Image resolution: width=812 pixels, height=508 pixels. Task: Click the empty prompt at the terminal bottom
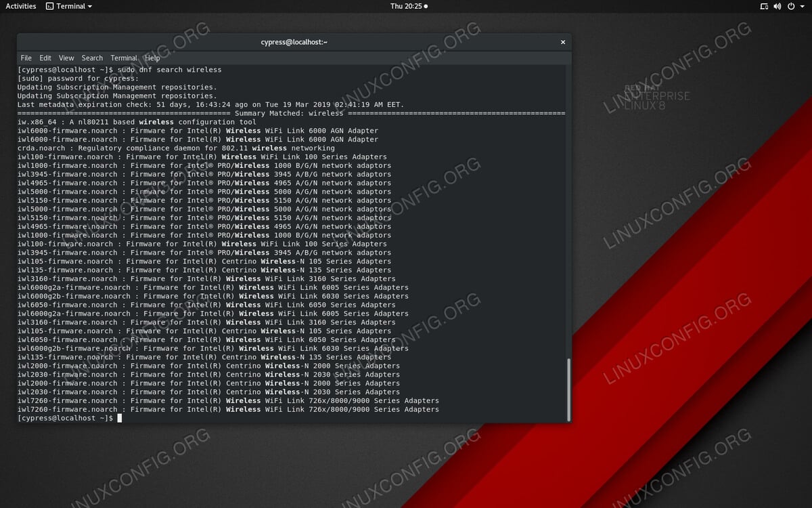pos(70,418)
